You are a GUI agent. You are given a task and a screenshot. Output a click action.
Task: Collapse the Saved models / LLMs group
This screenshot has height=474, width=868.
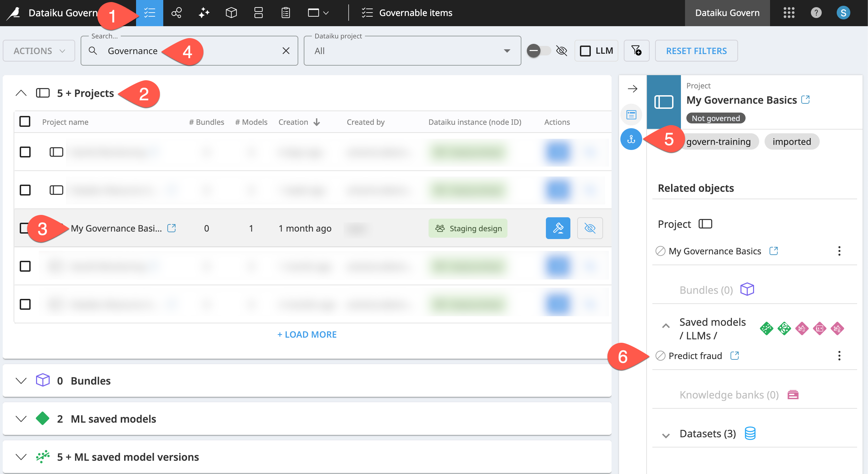tap(666, 326)
